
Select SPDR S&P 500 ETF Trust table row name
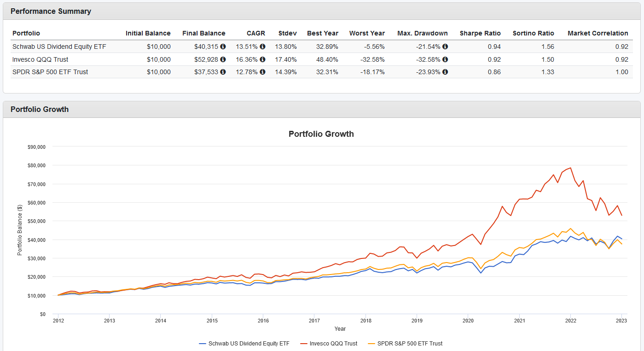(x=50, y=72)
